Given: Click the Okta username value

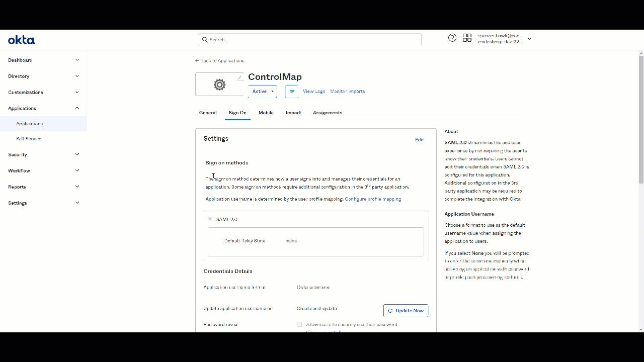Looking at the screenshot, I should click(313, 287).
